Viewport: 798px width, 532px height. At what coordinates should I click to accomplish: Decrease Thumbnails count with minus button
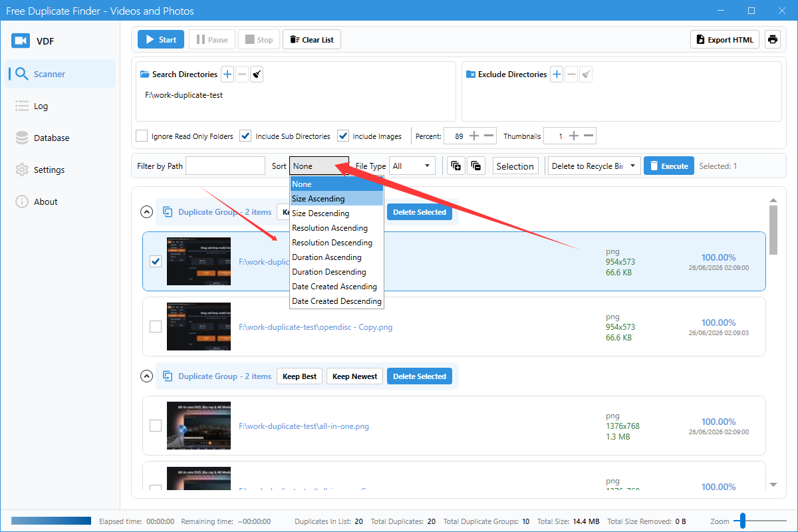coord(589,136)
